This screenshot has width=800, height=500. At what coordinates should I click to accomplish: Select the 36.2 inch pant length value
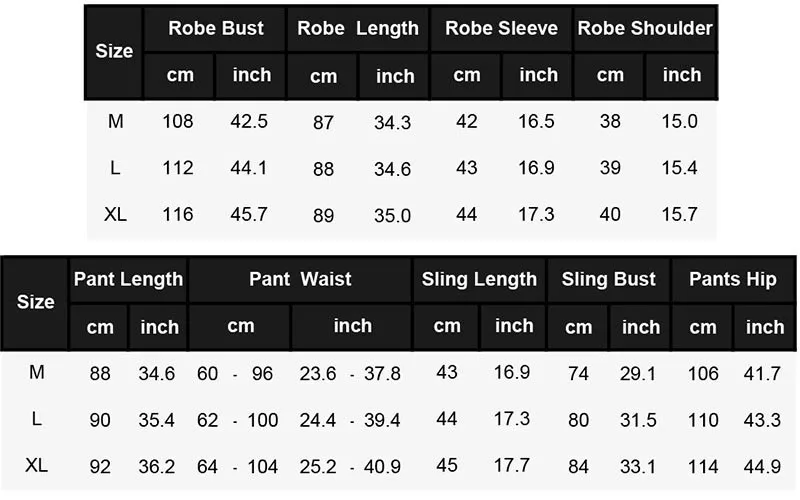pyautogui.click(x=157, y=466)
